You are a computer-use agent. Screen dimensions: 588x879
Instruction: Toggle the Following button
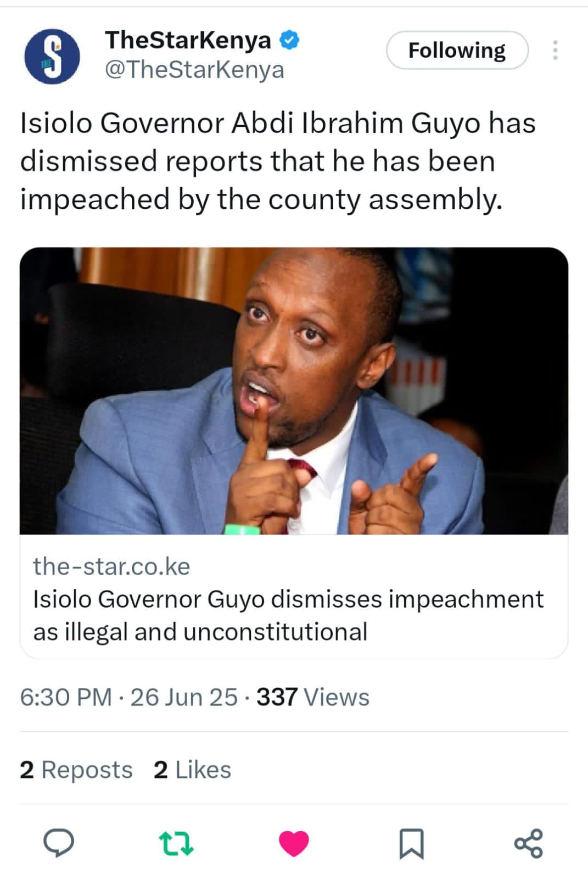click(457, 51)
